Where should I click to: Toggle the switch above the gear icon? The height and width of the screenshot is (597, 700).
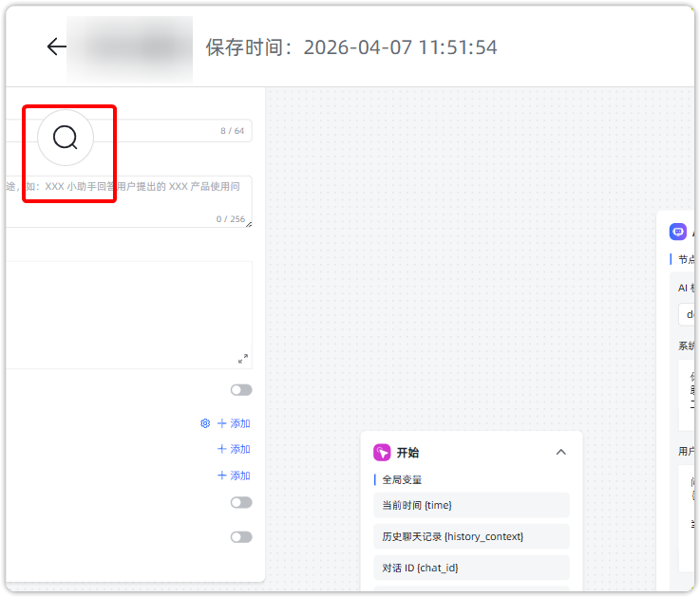pos(241,390)
